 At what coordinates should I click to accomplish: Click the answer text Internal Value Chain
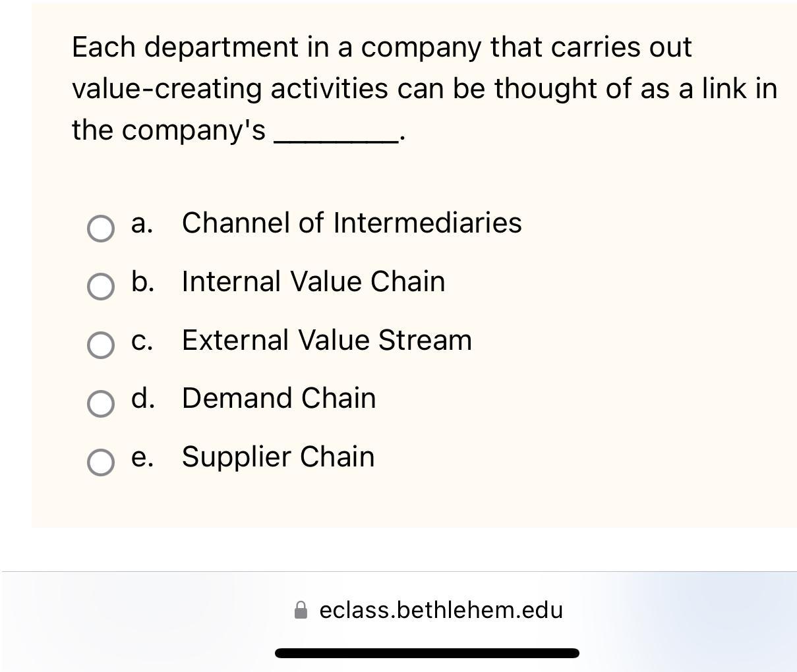tap(313, 282)
